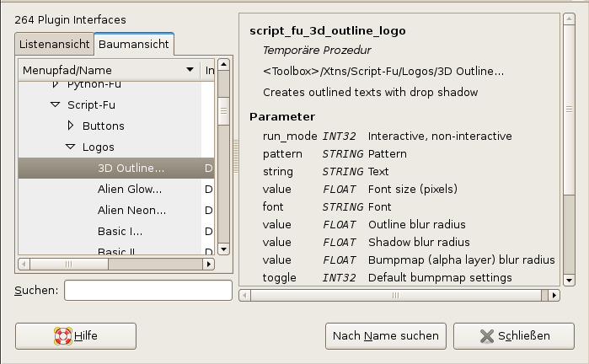
Task: Click the details pane scroll-down arrow
Action: [569, 281]
